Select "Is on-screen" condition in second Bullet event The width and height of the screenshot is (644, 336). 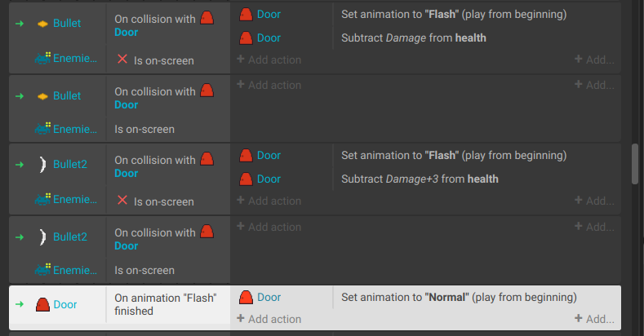144,129
